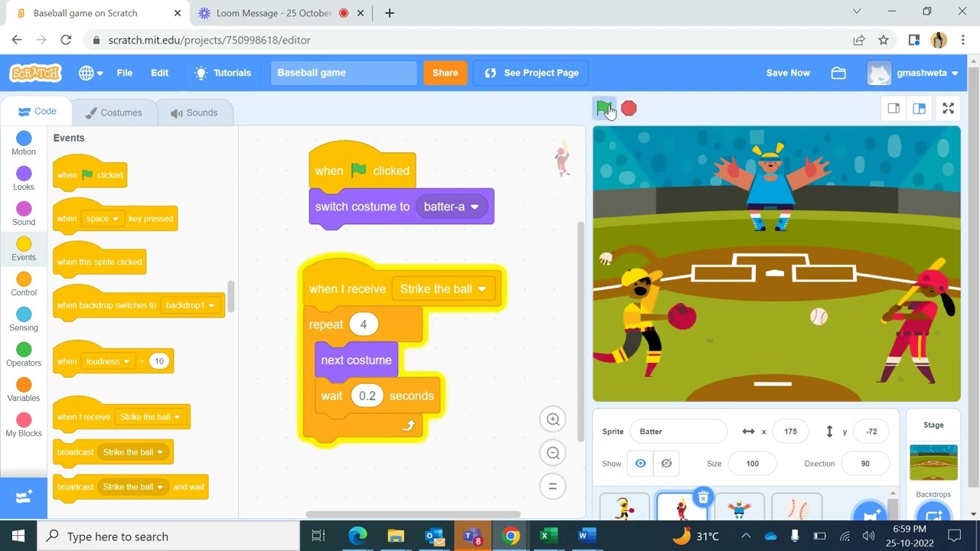The width and height of the screenshot is (980, 551).
Task: Reset workspace zoom to default
Action: 552,486
